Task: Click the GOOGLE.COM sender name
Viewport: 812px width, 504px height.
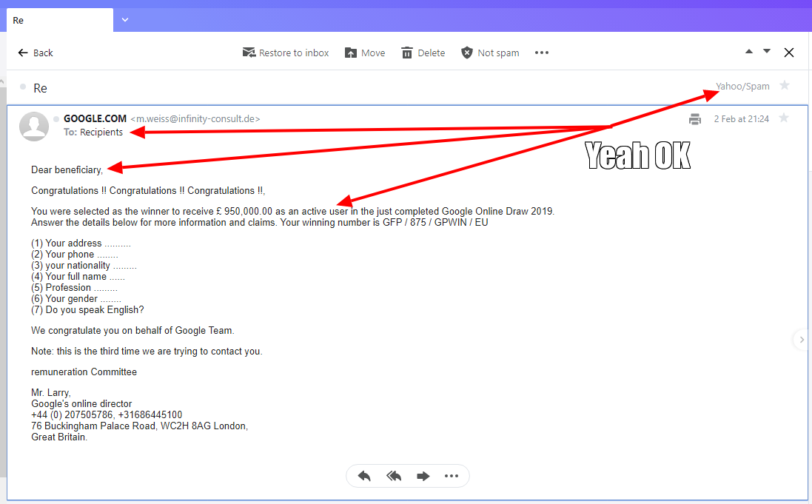Action: click(x=95, y=118)
